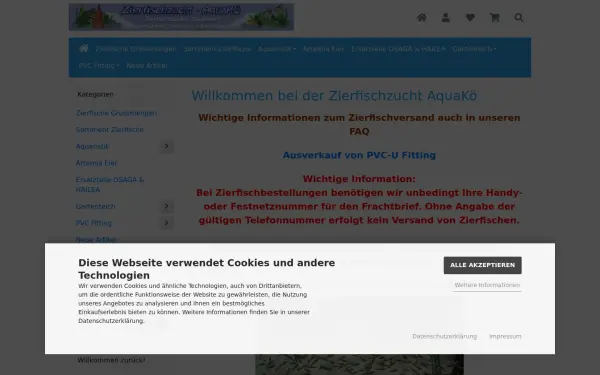Click the house icon in blue navbar
This screenshot has height=375, width=600.
[84, 48]
